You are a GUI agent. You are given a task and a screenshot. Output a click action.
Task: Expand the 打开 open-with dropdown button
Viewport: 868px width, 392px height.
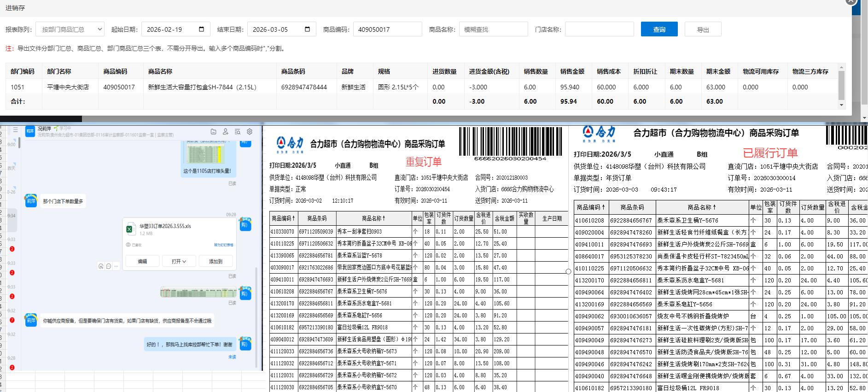179,261
